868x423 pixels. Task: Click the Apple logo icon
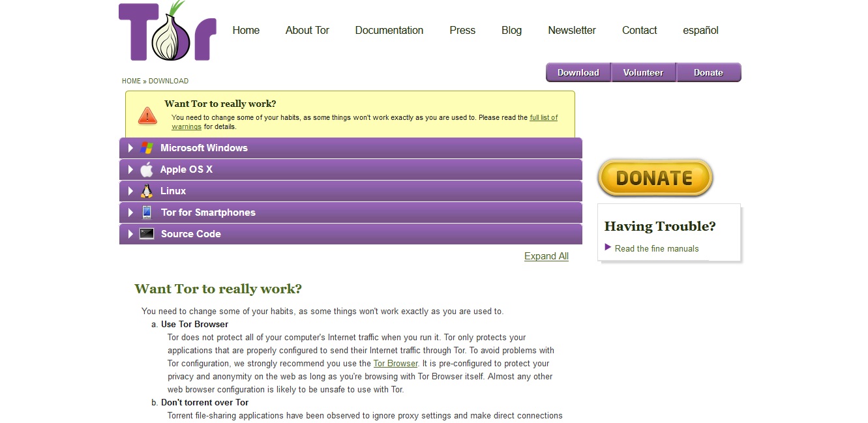pos(147,169)
